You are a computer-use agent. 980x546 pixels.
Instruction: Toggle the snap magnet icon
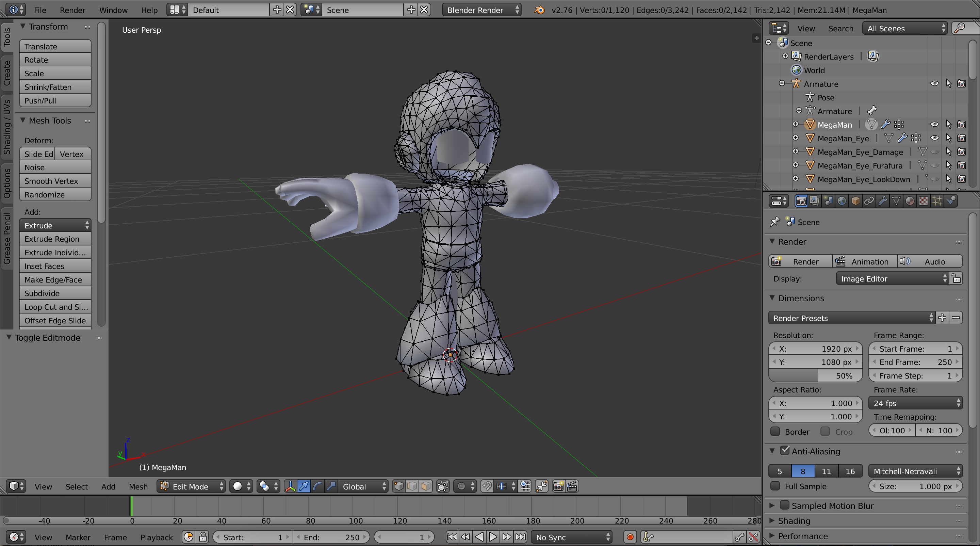point(487,486)
